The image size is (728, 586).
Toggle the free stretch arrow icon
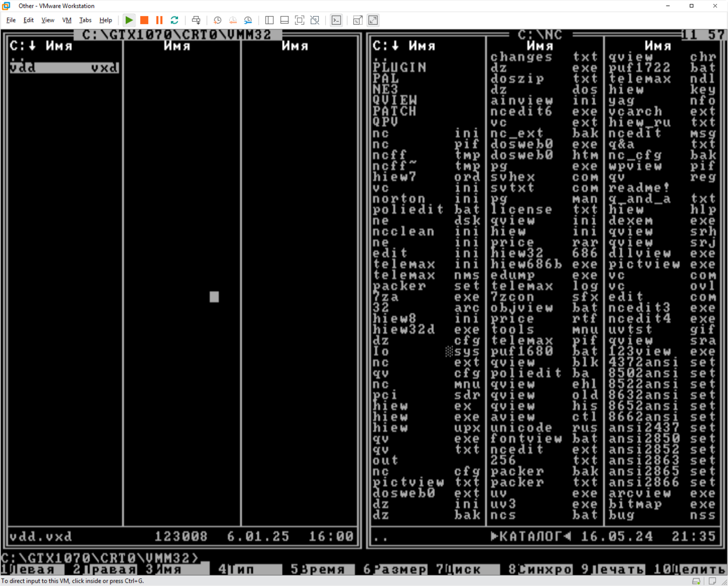373,20
